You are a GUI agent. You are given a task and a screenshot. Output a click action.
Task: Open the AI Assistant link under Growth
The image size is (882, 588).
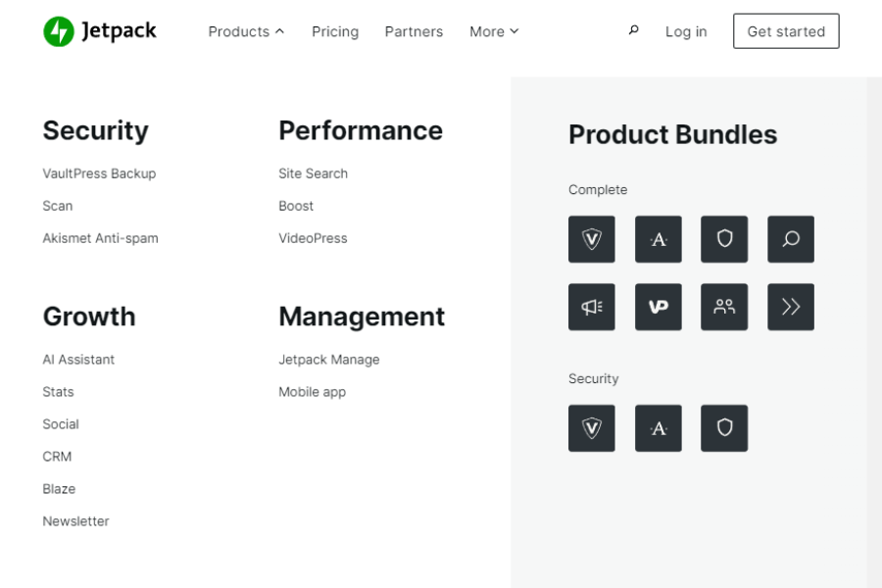point(78,359)
